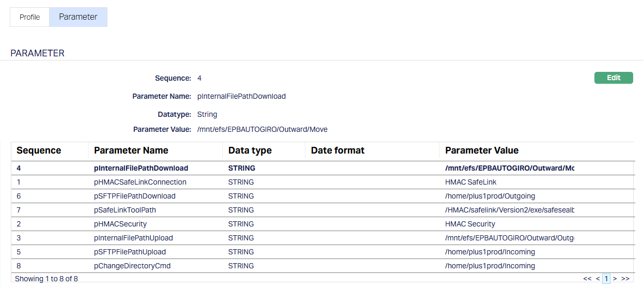Sort by Sequence column header
644x289 pixels.
coord(39,150)
